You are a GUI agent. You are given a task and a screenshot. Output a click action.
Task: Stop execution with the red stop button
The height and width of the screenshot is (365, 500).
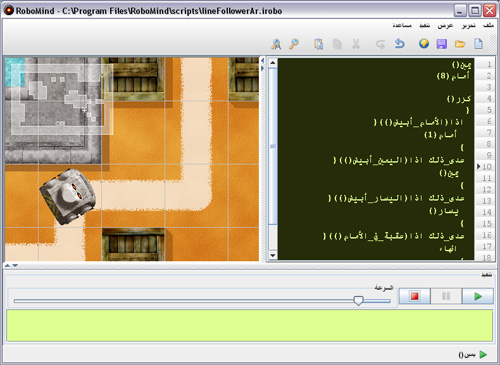(415, 296)
